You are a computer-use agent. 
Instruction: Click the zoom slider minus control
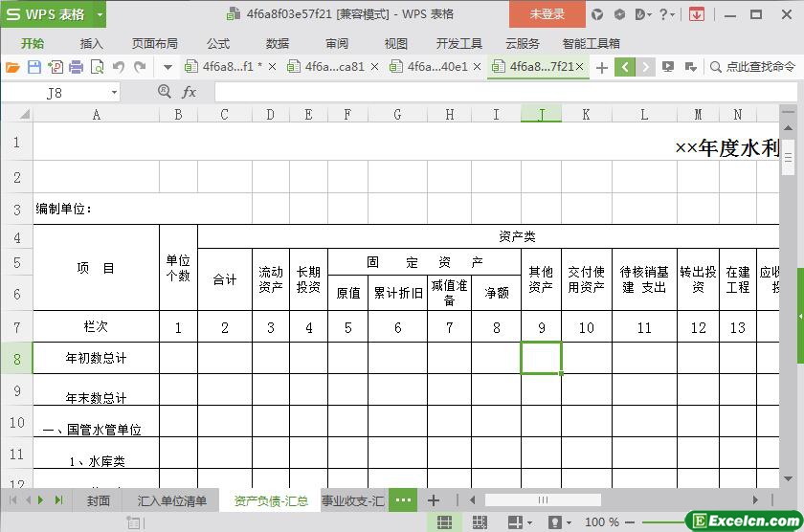[x=632, y=522]
